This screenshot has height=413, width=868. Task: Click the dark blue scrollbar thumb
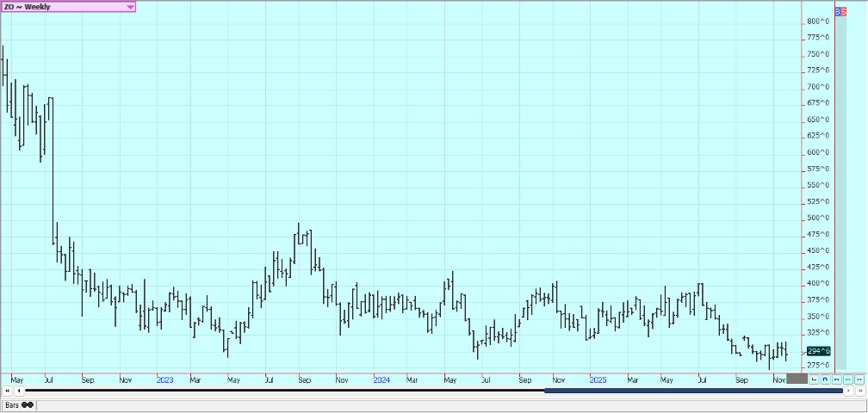(x=693, y=391)
